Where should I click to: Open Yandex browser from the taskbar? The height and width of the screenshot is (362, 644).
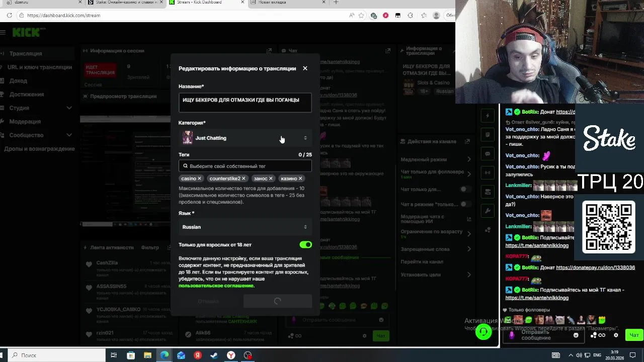coord(231,355)
